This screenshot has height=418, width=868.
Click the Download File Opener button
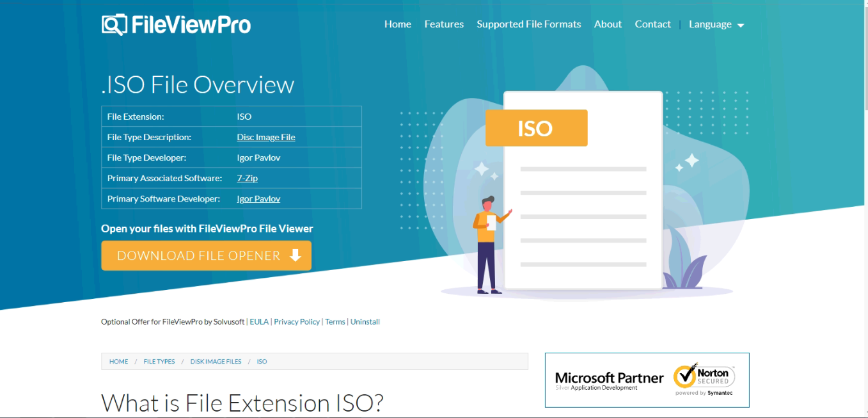(206, 255)
